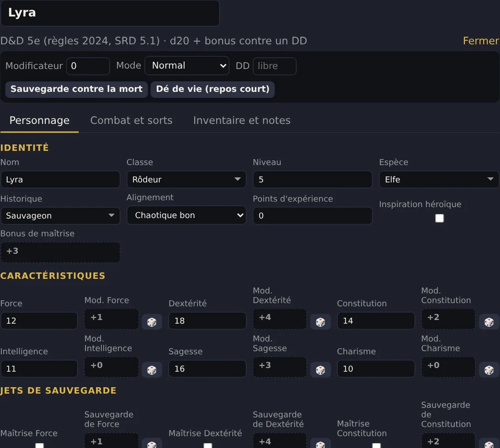
Task: Click the Modificateur input field
Action: tap(88, 66)
